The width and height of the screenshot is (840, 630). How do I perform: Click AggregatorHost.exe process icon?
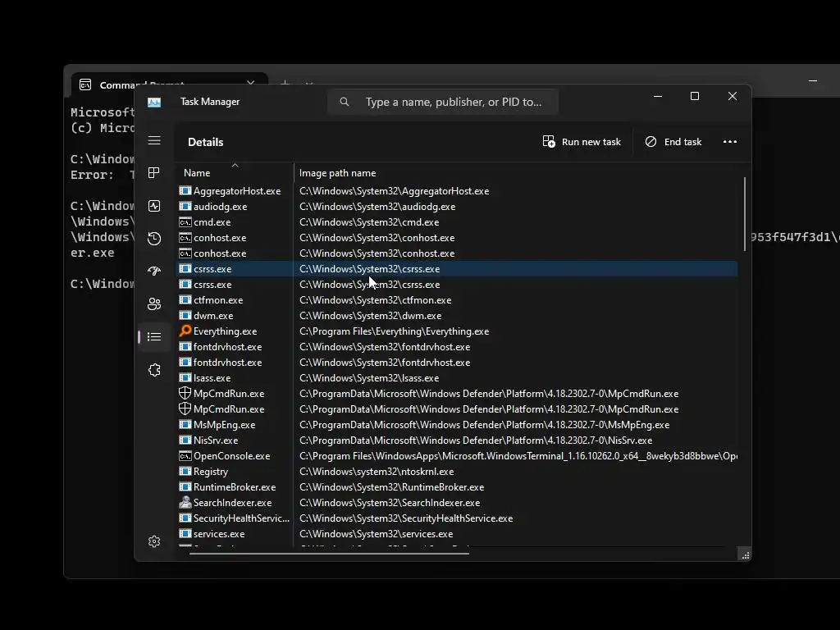(x=185, y=190)
